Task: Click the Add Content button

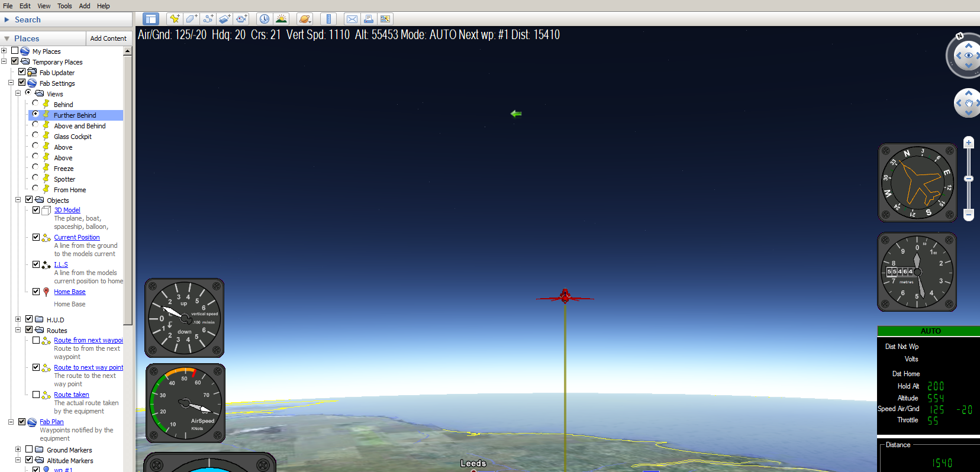Action: click(108, 38)
